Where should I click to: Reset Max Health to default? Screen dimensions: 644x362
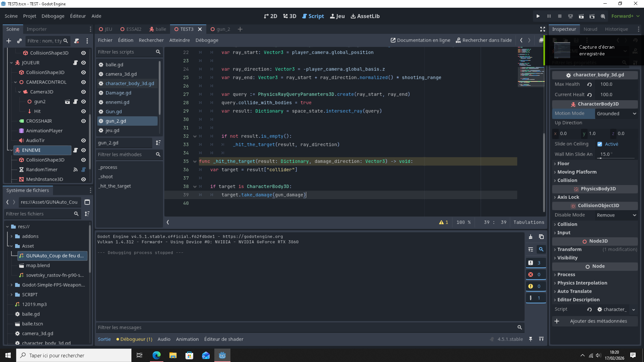589,84
